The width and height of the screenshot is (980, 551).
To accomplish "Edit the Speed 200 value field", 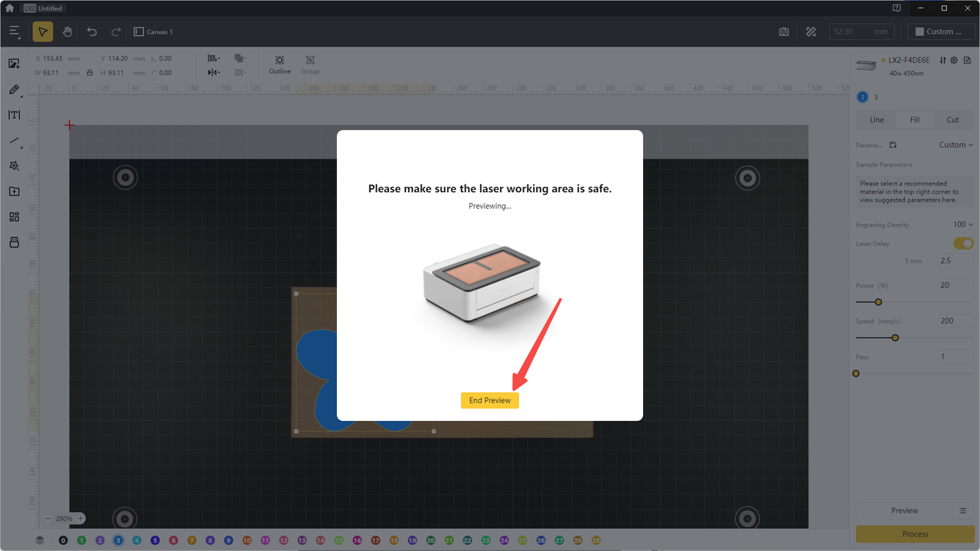I will tap(955, 321).
